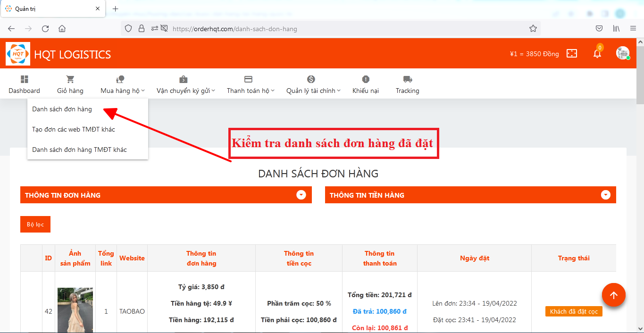Click the Tổng link column header
The image size is (644, 333).
tap(106, 258)
